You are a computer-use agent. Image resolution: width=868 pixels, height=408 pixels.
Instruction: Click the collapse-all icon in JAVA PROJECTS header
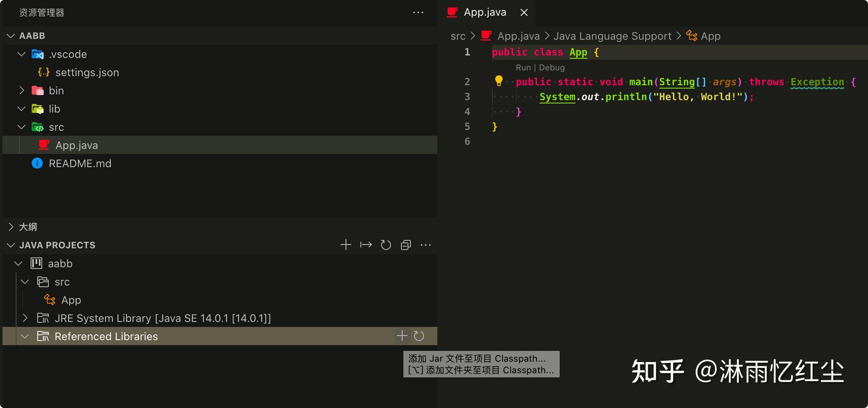[405, 245]
